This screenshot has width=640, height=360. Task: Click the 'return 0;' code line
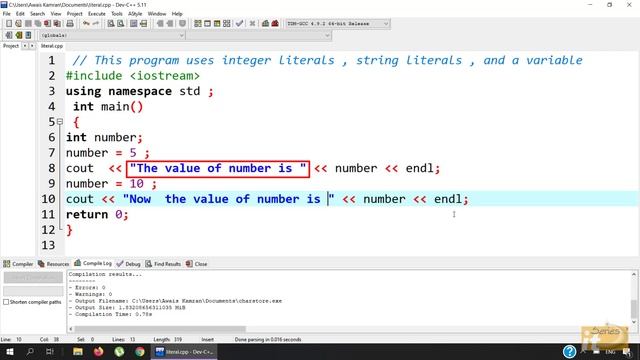click(x=97, y=214)
